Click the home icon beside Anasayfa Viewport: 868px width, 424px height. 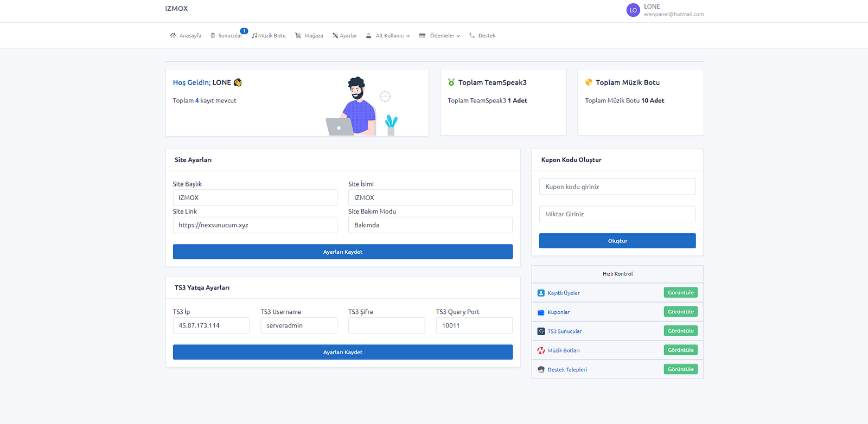point(173,36)
